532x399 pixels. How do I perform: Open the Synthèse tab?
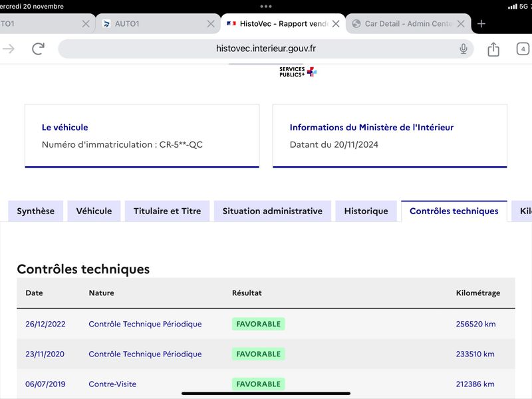[36, 211]
